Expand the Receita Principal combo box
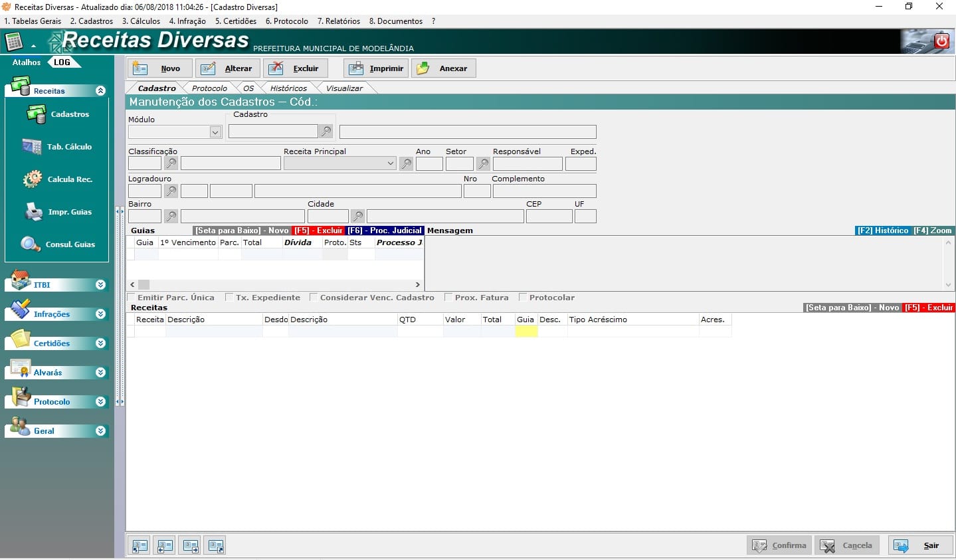956x560 pixels. pyautogui.click(x=390, y=163)
